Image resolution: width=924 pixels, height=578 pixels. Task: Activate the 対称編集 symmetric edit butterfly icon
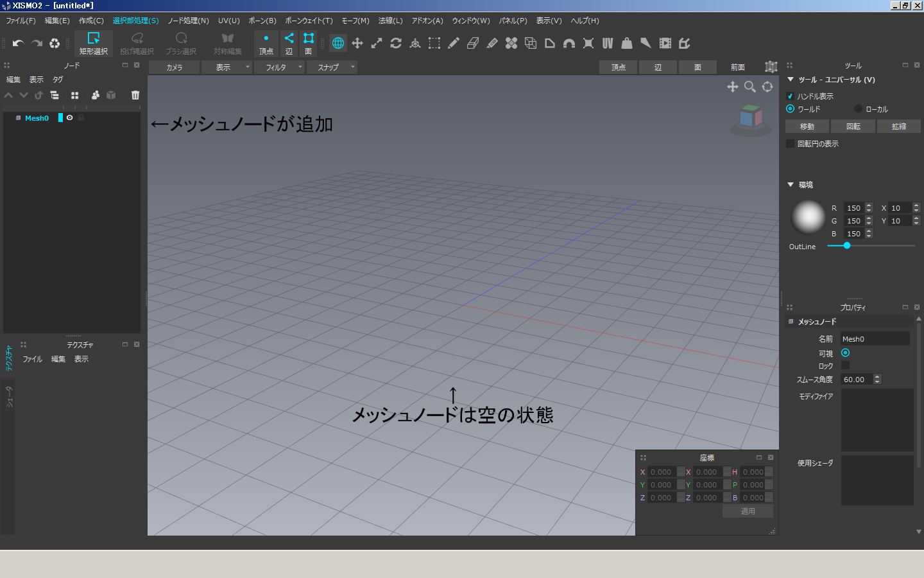228,43
